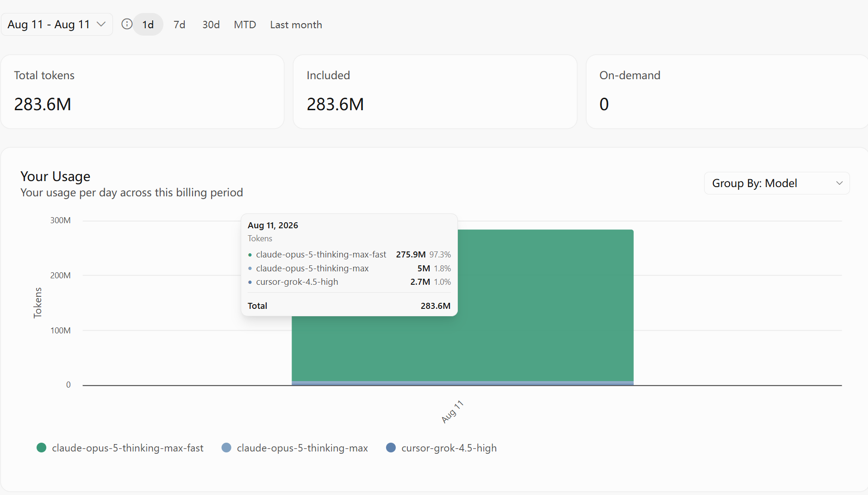
Task: Click the thin blue bar segment at chart bottom
Action: click(462, 383)
